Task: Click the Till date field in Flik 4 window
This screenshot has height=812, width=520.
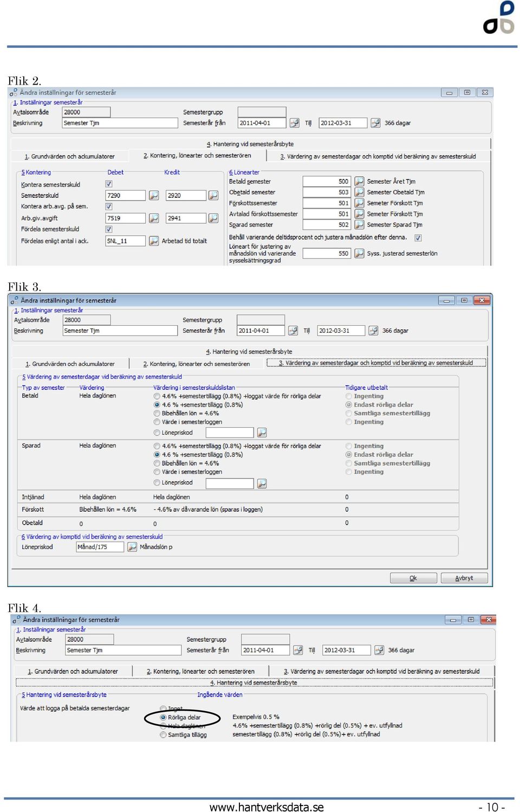Action: click(x=347, y=650)
